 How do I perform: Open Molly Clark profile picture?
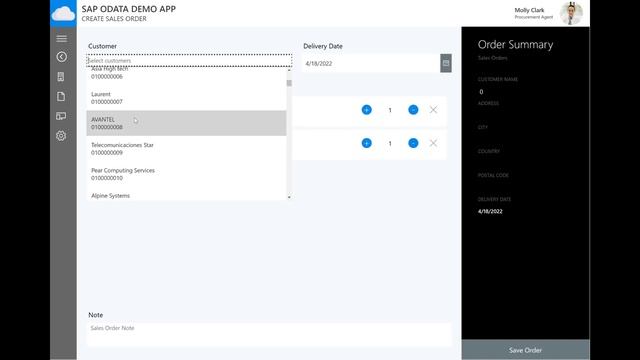pos(571,13)
